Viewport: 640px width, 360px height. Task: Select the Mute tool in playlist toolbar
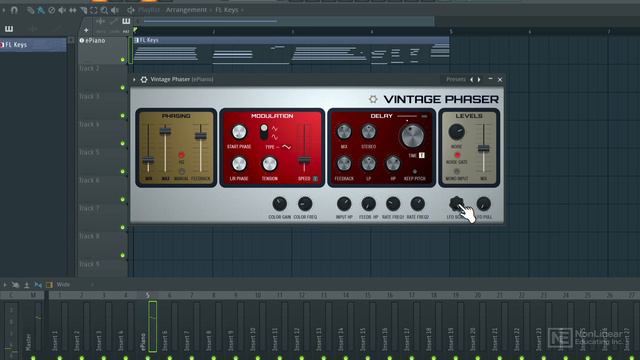pos(62,10)
